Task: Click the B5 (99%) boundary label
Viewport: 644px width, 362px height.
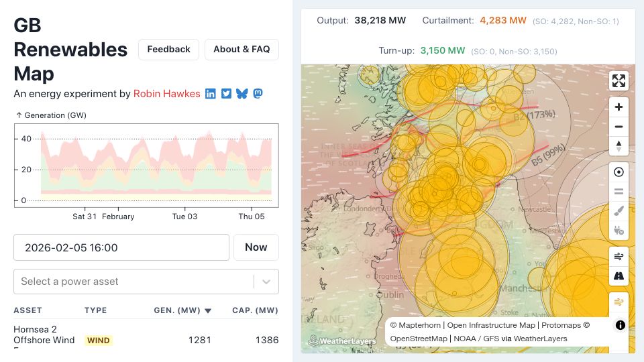Action: coord(548,155)
